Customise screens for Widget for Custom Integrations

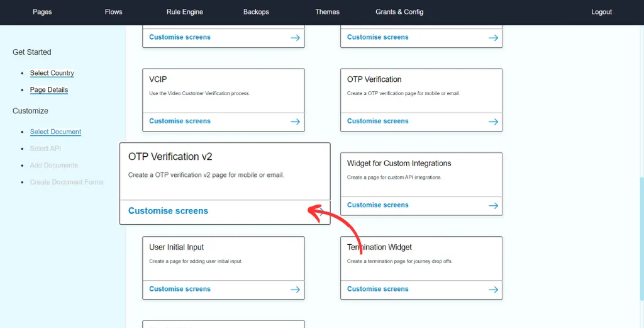[x=378, y=205]
